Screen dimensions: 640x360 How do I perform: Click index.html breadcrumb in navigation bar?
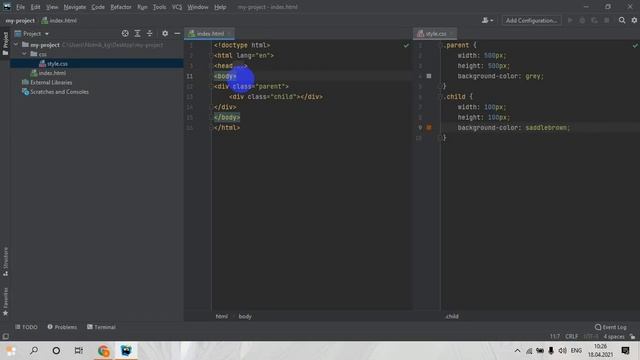[x=59, y=20]
